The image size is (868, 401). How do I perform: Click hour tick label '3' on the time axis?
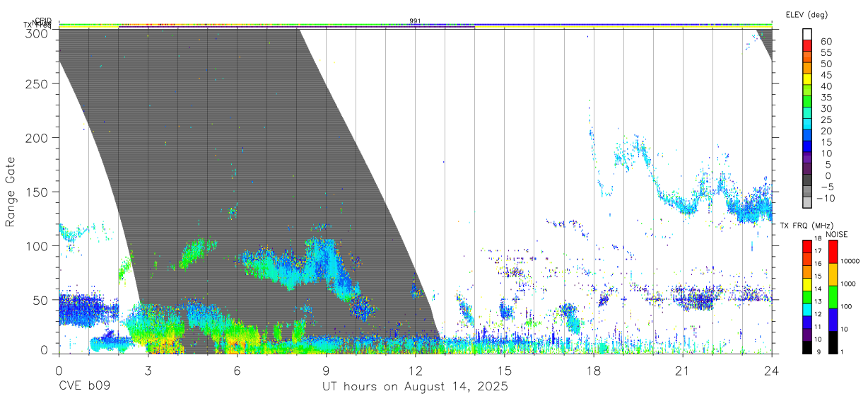[148, 371]
